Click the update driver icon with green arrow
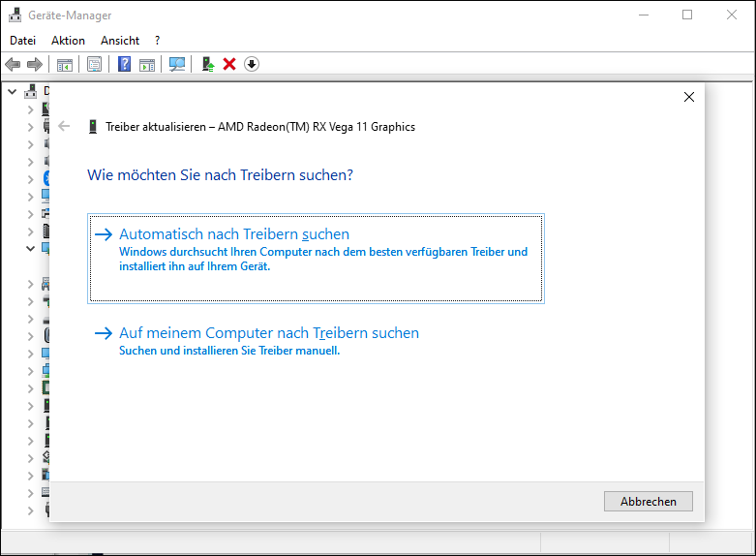756x556 pixels. coord(208,64)
